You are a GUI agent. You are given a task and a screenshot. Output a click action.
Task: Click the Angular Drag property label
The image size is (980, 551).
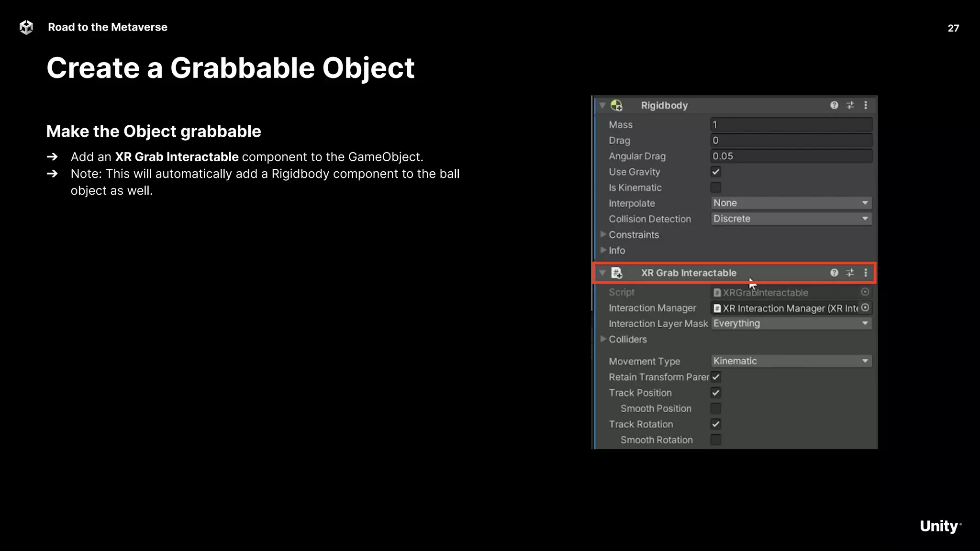[x=637, y=156]
